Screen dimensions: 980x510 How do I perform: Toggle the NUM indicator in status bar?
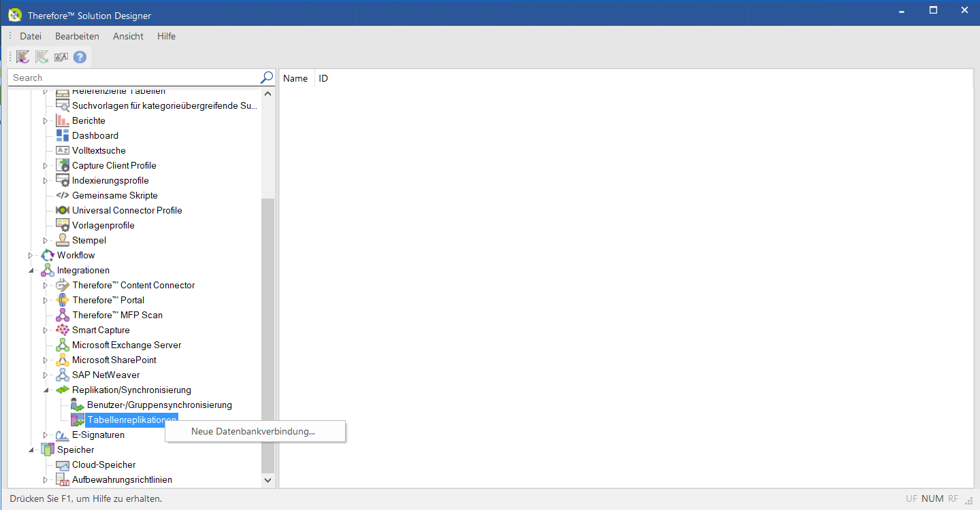(x=932, y=498)
